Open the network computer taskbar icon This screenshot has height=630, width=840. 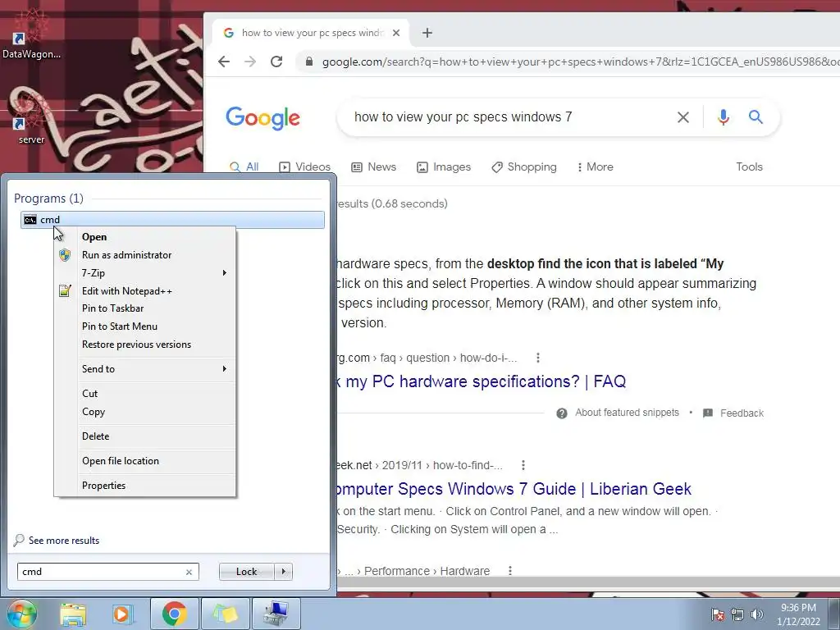pos(276,614)
